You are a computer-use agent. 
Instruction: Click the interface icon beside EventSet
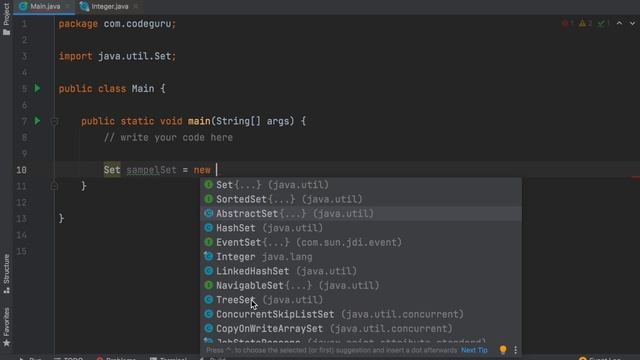pyautogui.click(x=209, y=242)
